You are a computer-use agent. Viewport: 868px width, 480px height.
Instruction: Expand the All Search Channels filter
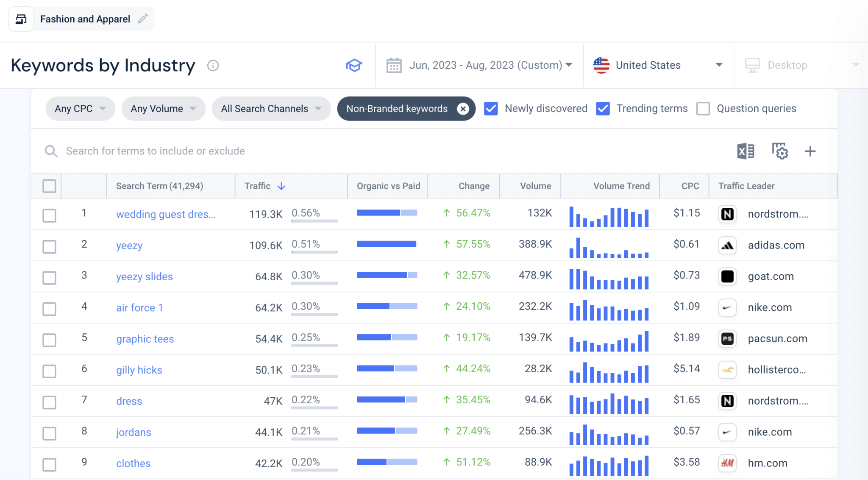click(271, 109)
